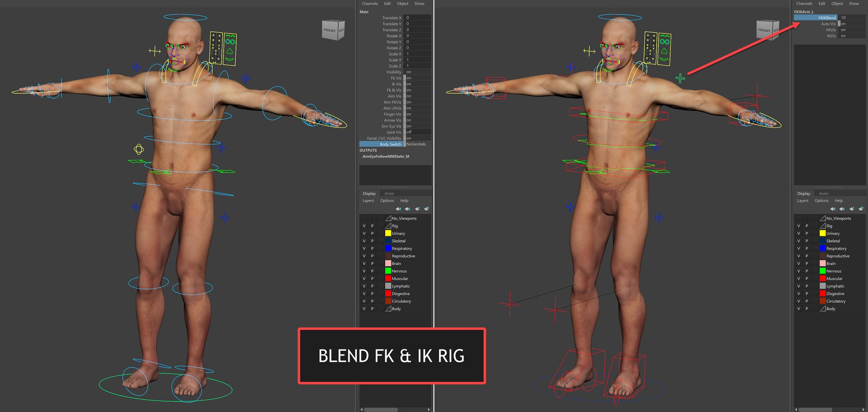Click green color swatch of Nervous layer, right panel
This screenshot has width=868, height=412.
(x=822, y=271)
